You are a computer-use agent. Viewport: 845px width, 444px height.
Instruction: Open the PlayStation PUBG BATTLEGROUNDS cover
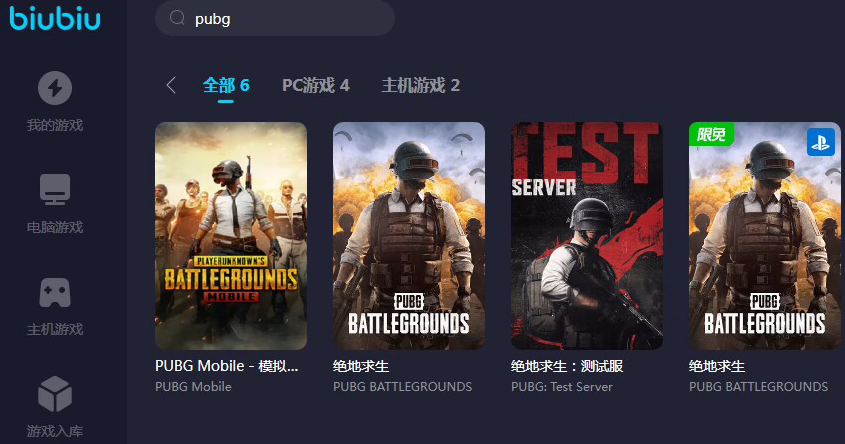[x=765, y=236]
